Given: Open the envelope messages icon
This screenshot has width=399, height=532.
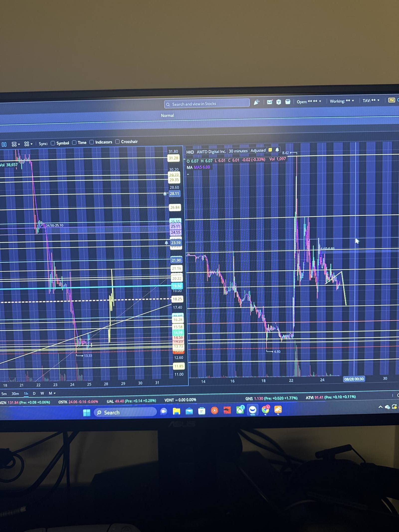Looking at the screenshot, I should 270,102.
